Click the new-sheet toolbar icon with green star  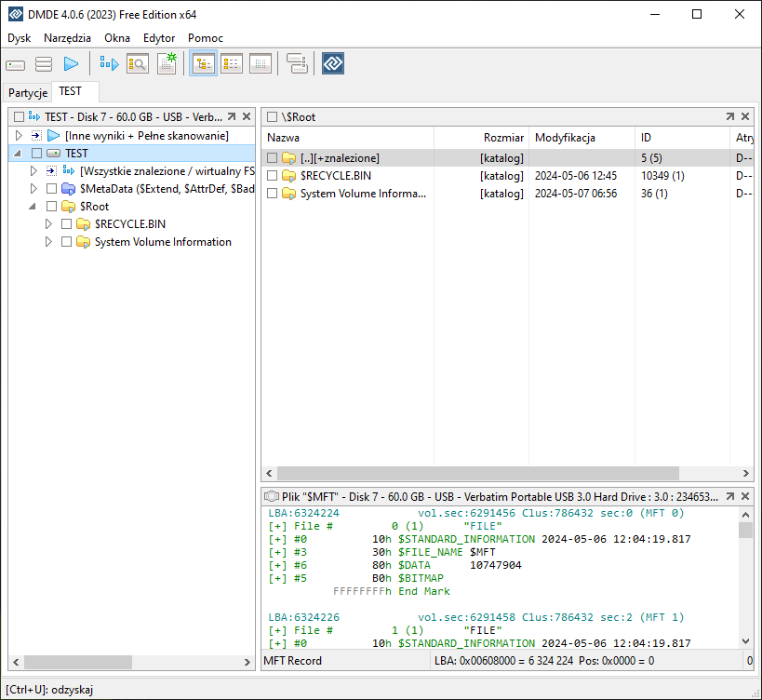click(x=167, y=63)
